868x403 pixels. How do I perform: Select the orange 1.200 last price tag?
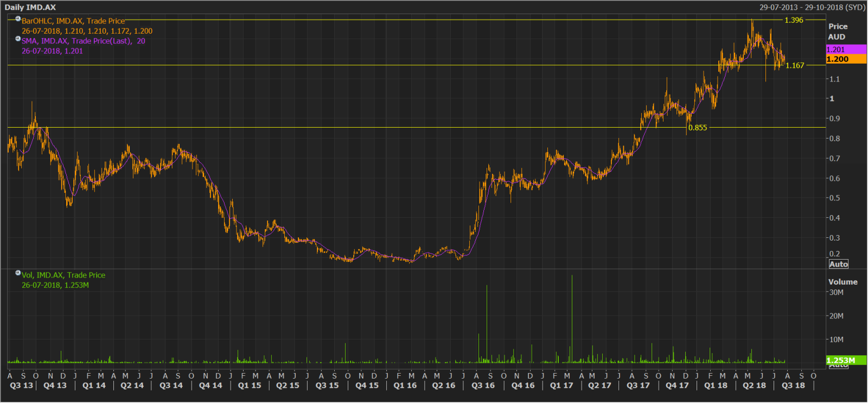click(x=846, y=59)
